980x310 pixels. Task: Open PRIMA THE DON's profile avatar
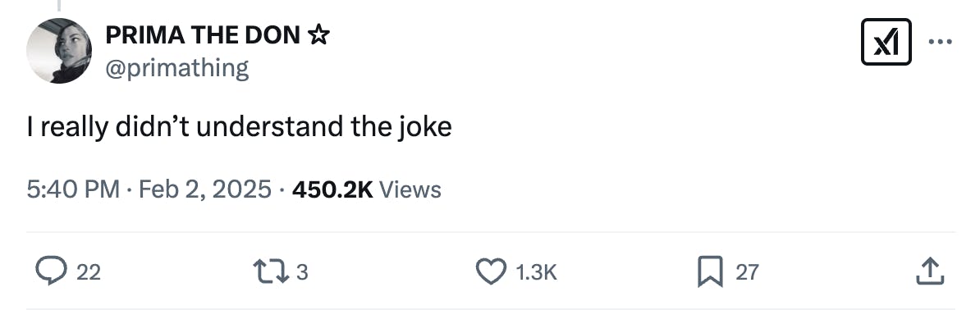(x=59, y=51)
